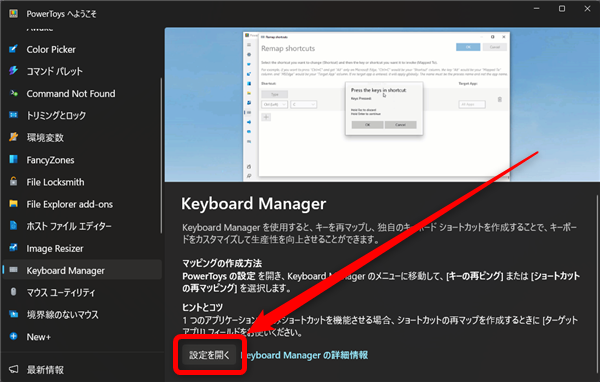Click the Image Resizer icon
Viewport: 600px width, 382px height.
click(x=13, y=248)
